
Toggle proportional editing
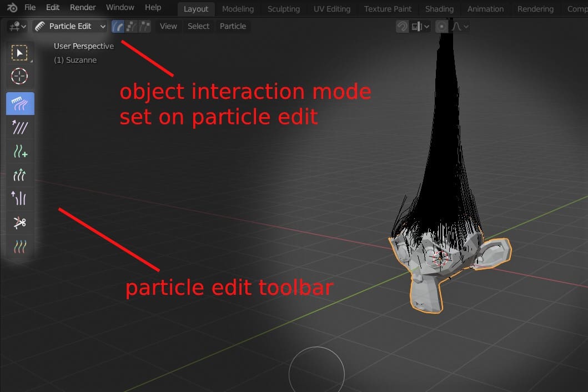pos(442,27)
